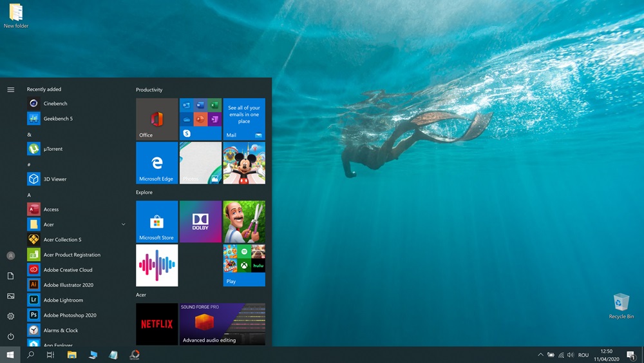Screen dimensions: 644x363
Task: Open the Dolby tile
Action: pos(200,222)
